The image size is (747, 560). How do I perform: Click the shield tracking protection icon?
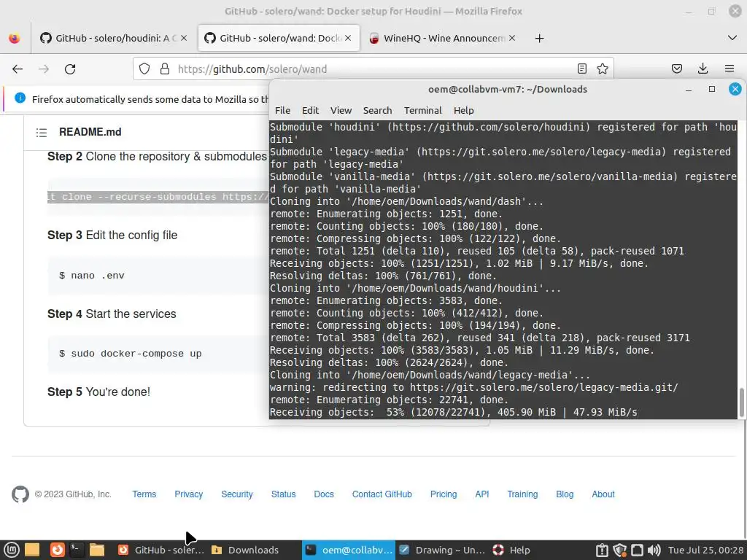144,69
